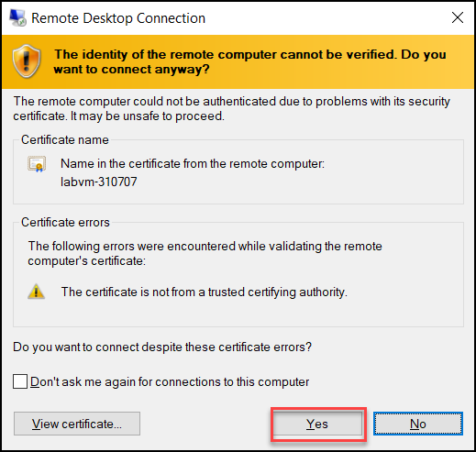476x452 pixels.
Task: Click the certificate icon with ribbon
Action: pos(37,164)
